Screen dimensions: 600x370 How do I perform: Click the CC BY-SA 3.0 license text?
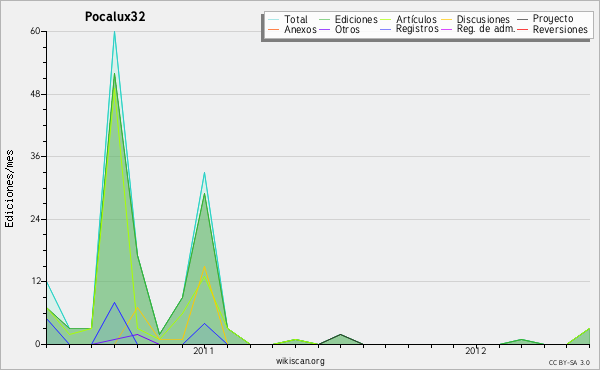coord(569,363)
